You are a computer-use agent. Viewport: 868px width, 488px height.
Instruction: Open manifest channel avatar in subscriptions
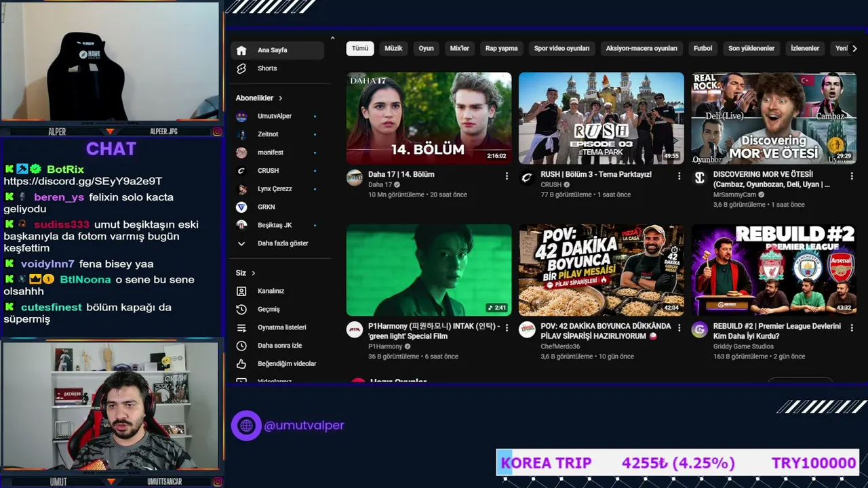tap(241, 152)
